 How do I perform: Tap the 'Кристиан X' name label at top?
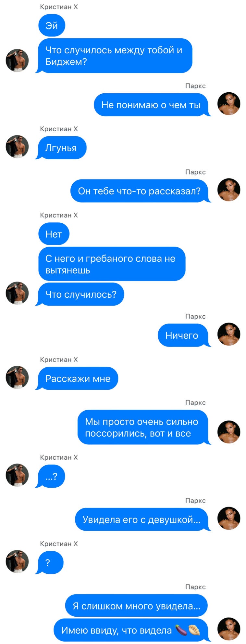59,7
